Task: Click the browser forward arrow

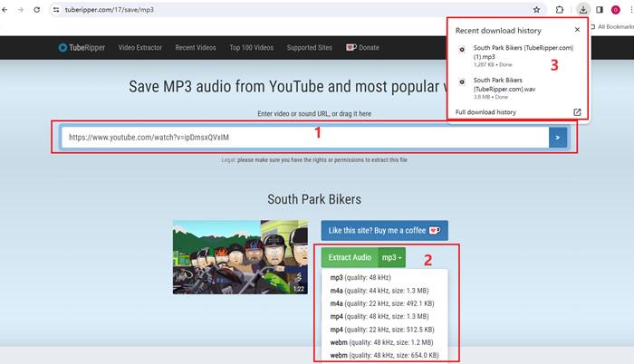Action: point(20,10)
